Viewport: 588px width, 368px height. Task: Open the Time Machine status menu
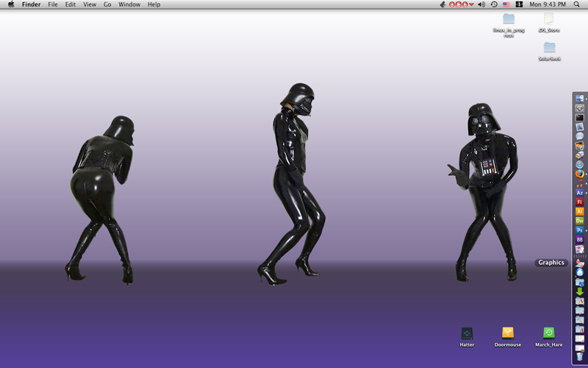point(494,4)
